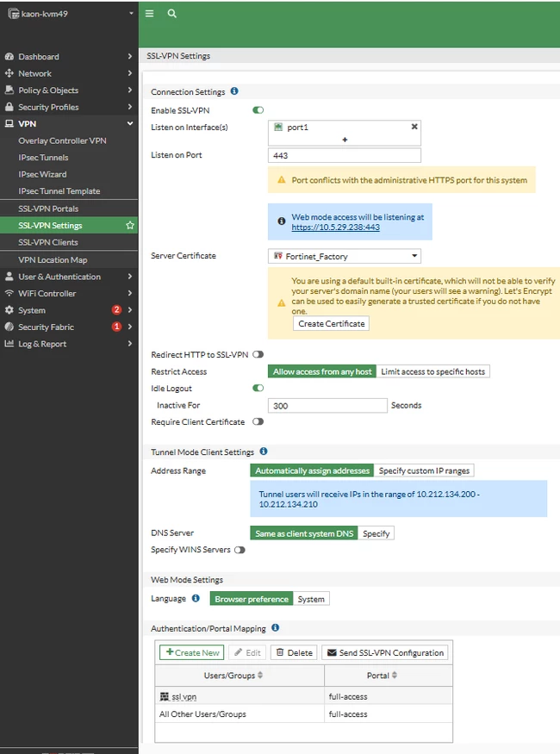Click info icon beside Tunnel Mode Client Settings
Viewport: 560px width, 754px height.
(264, 451)
